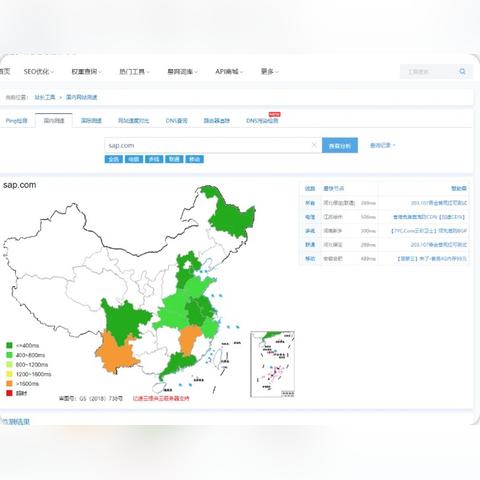Toggle the 多线 filter button
Image resolution: width=480 pixels, height=480 pixels.
click(x=154, y=159)
